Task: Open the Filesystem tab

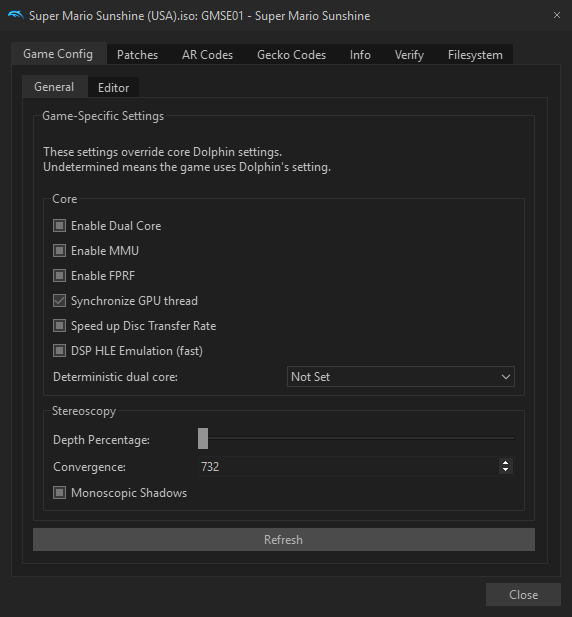Action: click(x=475, y=55)
